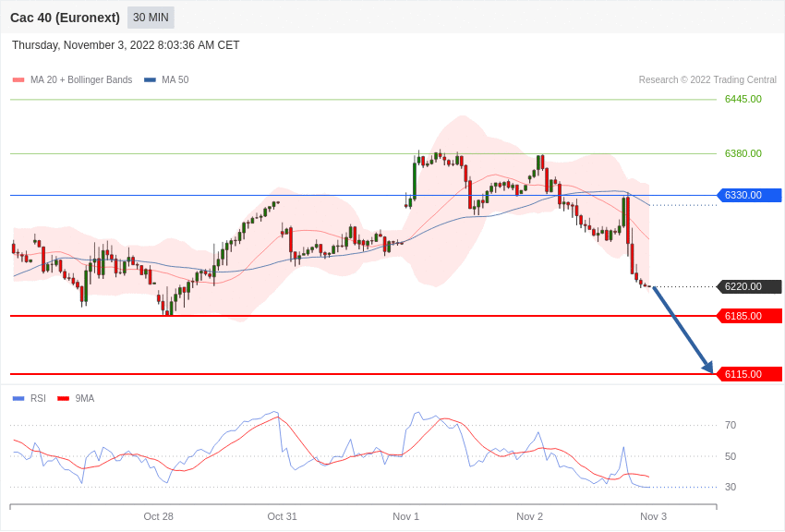The width and height of the screenshot is (785, 532).
Task: Click the RSI 70 level label
Action: click(x=731, y=425)
